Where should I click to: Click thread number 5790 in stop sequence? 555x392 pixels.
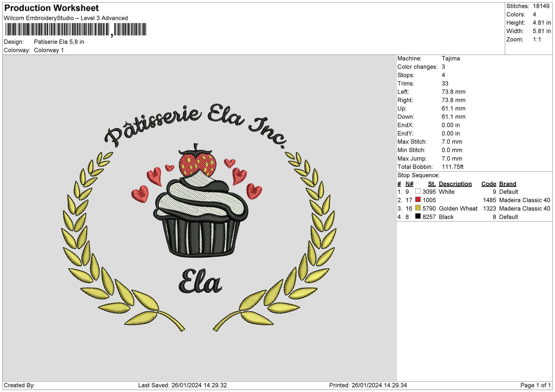429,208
